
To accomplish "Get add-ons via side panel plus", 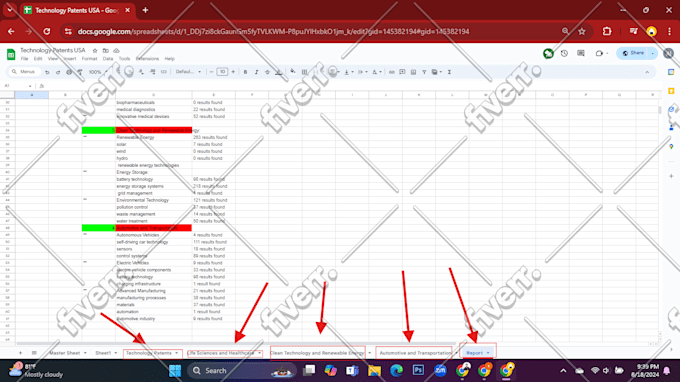I will [671, 176].
